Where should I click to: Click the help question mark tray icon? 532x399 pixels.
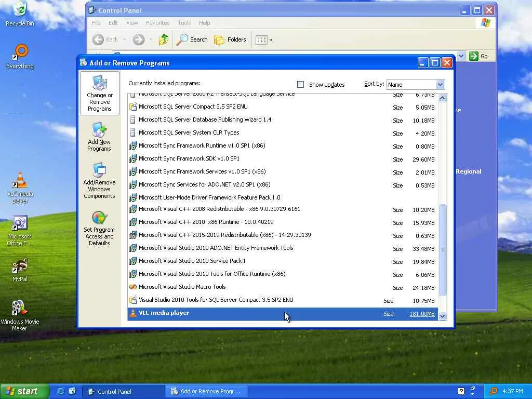(x=461, y=391)
